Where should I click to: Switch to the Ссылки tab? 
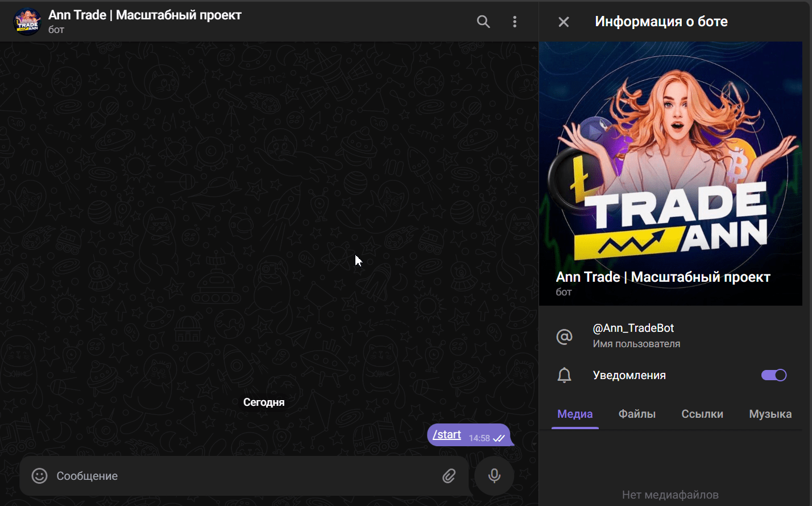pyautogui.click(x=702, y=414)
